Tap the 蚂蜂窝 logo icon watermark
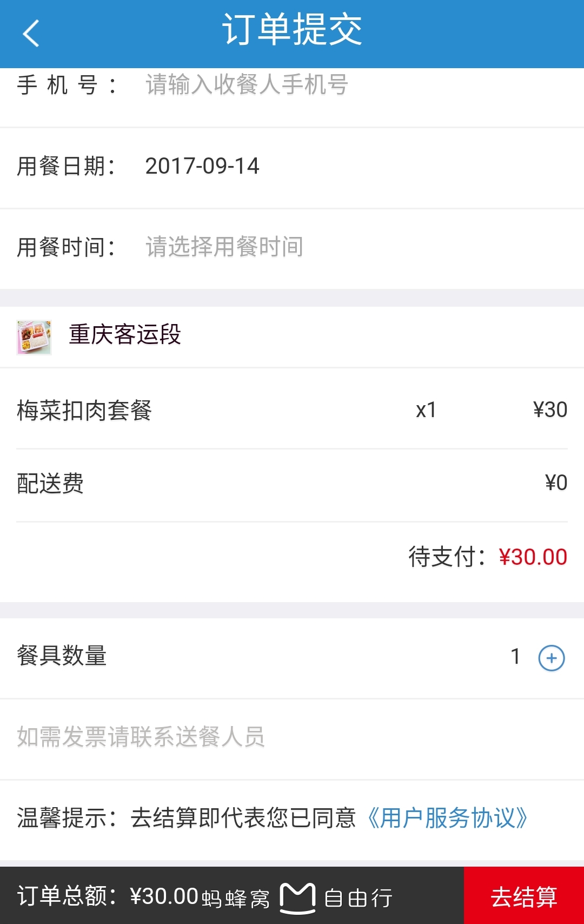This screenshot has width=584, height=924. click(297, 898)
